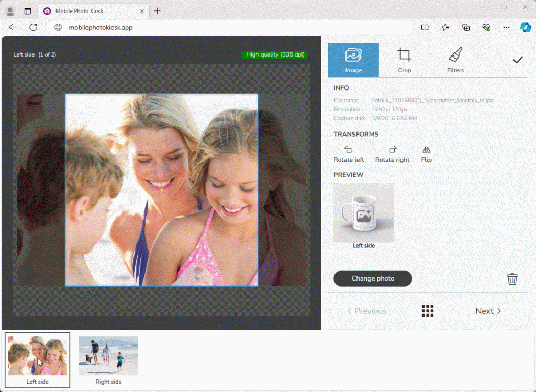Viewport: 536px width, 392px height.
Task: Switch to the Crop tab
Action: point(404,59)
